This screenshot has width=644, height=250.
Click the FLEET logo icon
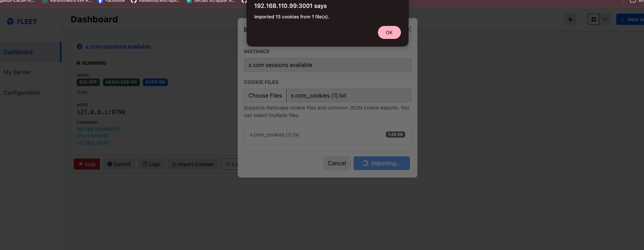coord(10,22)
